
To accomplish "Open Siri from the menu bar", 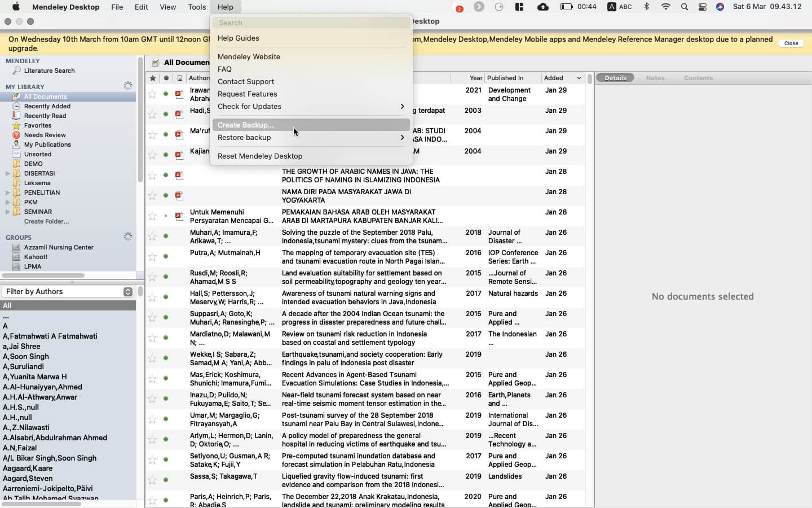I will [x=720, y=7].
